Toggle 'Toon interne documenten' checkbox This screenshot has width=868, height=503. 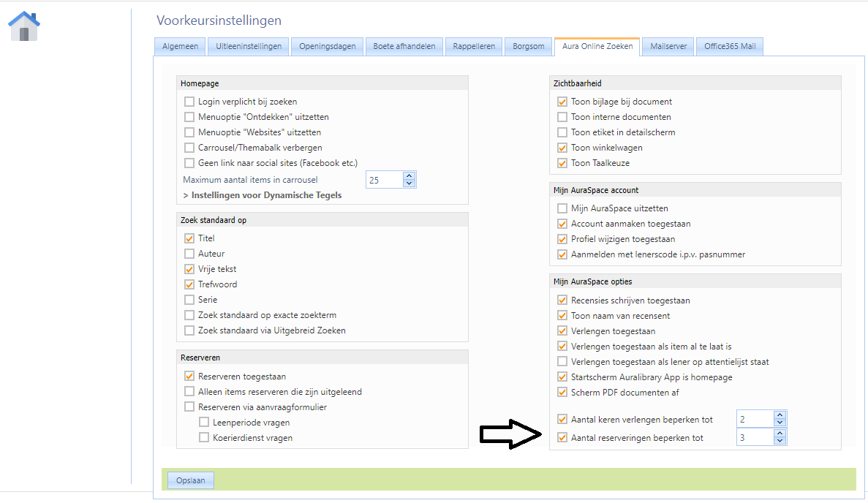(x=562, y=117)
